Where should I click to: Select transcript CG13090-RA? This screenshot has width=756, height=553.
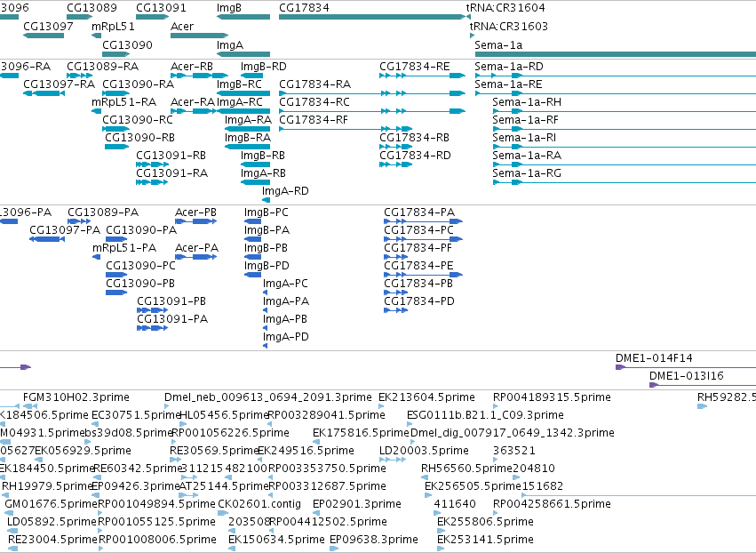139,84
